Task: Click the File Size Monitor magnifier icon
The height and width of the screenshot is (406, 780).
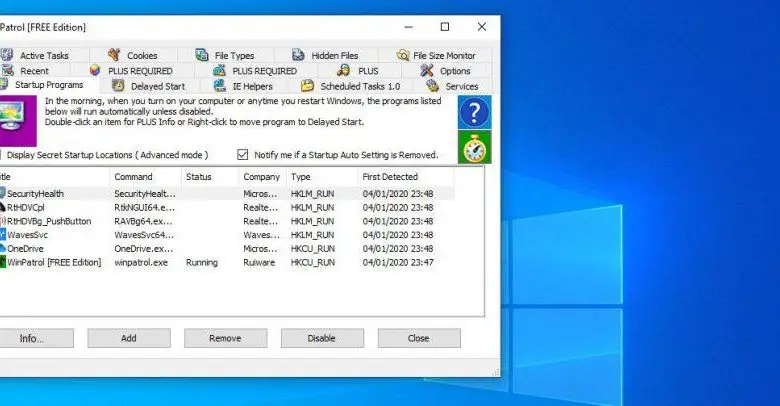Action: tap(402, 55)
